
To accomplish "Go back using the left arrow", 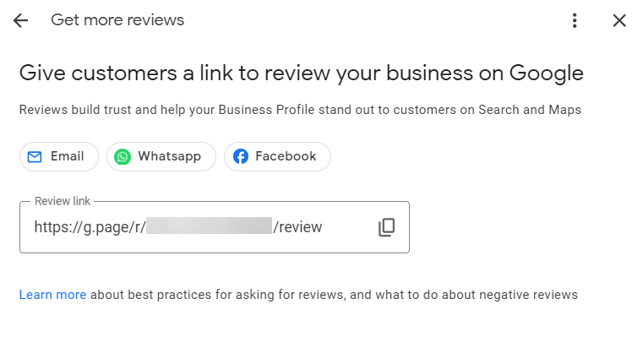I will tap(20, 20).
